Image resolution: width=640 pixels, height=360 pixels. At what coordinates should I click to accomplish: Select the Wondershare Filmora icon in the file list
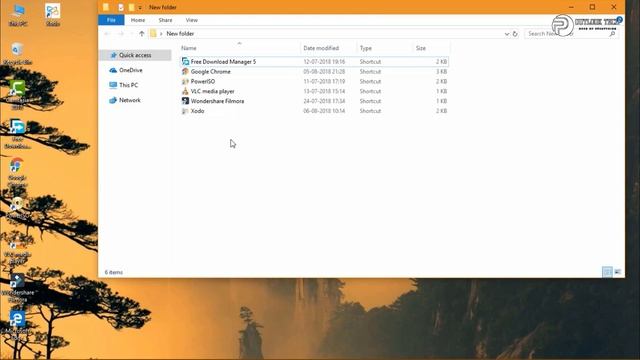click(185, 101)
